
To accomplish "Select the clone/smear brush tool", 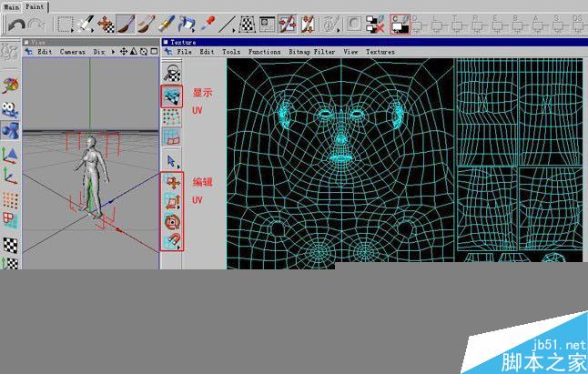I will [x=146, y=25].
